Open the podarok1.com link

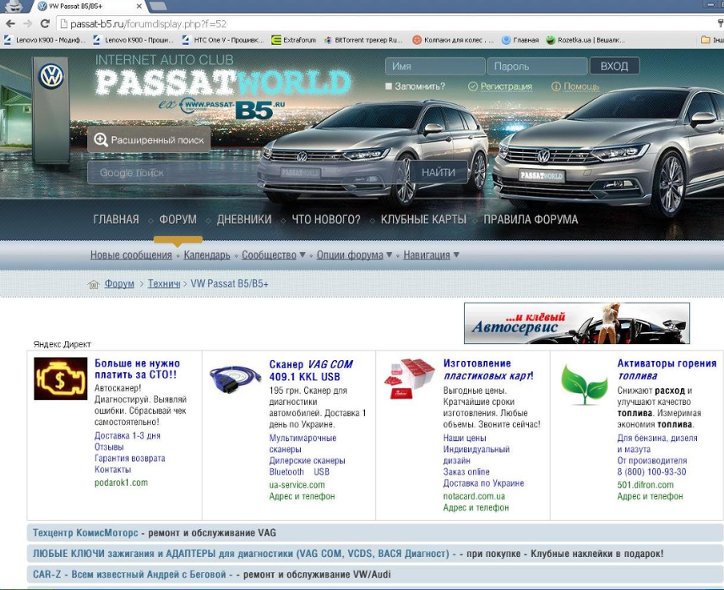click(121, 482)
